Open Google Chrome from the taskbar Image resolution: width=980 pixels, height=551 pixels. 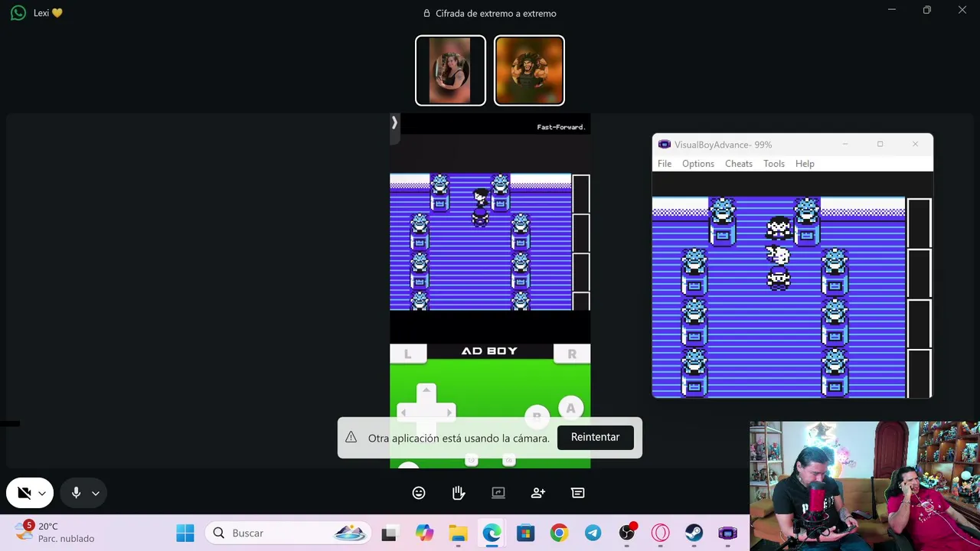559,533
